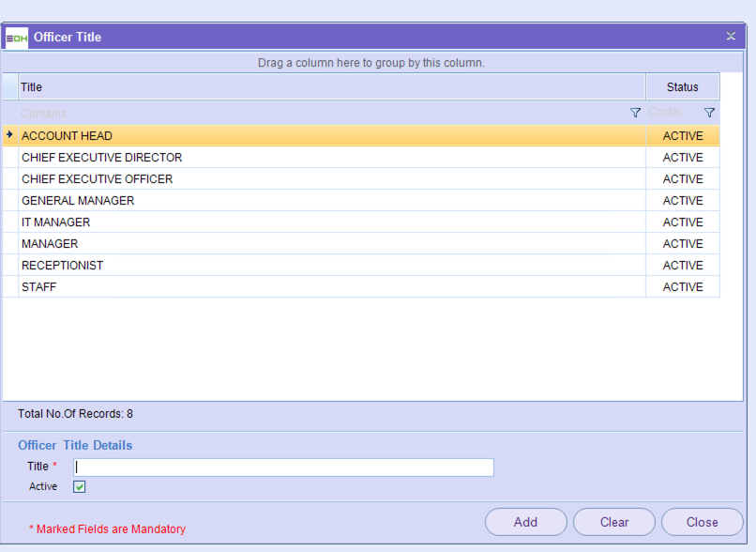
Task: Click the Add button
Action: click(525, 522)
